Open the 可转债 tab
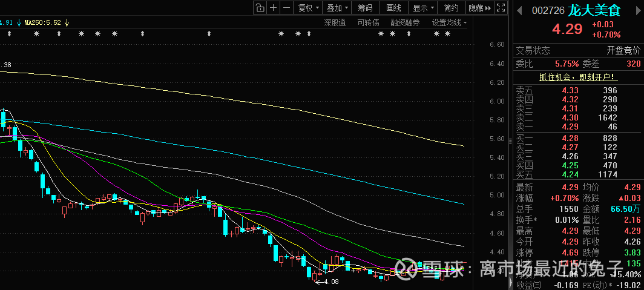 (368, 22)
